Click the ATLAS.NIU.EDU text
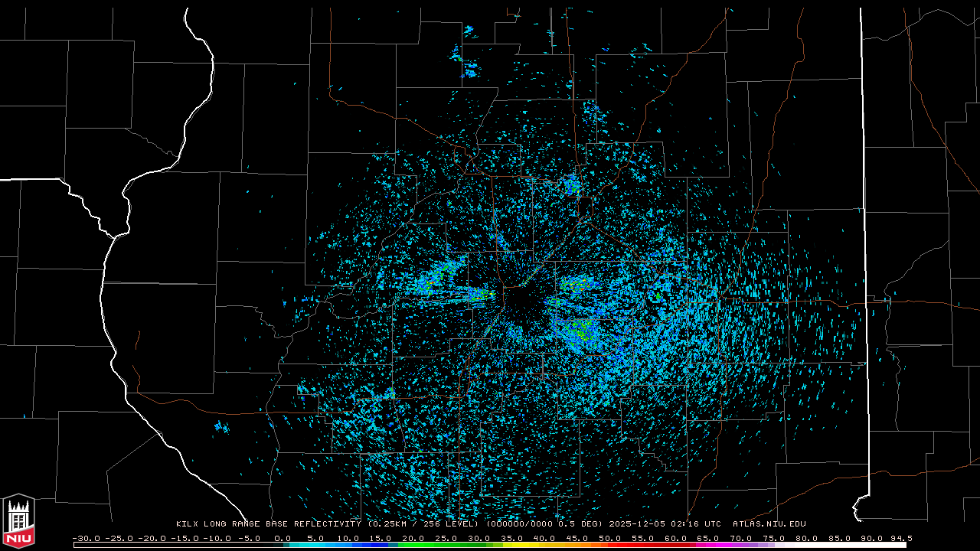 [769, 524]
